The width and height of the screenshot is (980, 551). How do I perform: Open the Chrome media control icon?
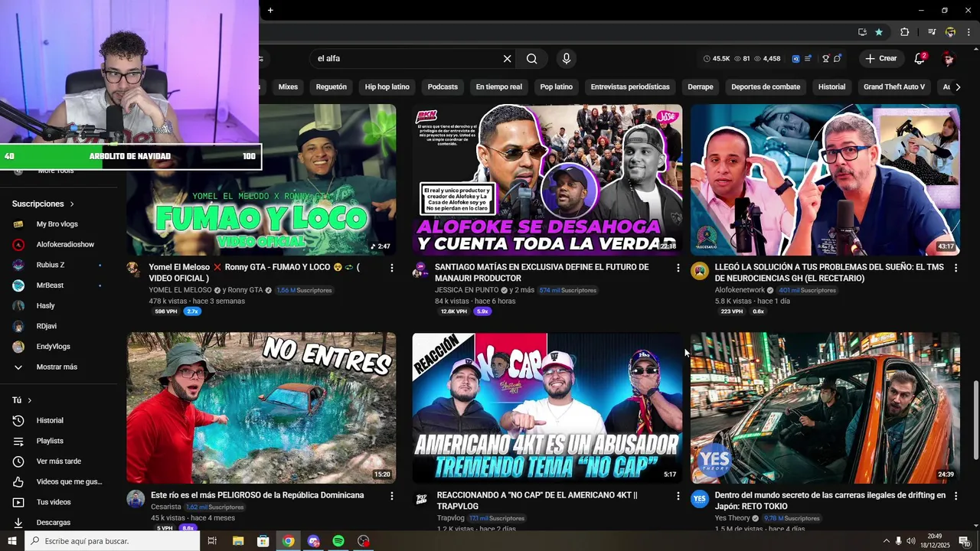(932, 32)
